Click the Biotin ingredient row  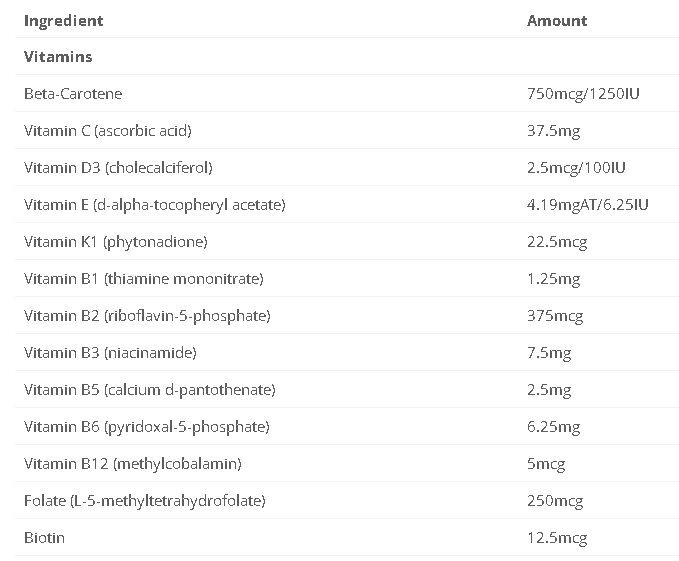(44, 538)
